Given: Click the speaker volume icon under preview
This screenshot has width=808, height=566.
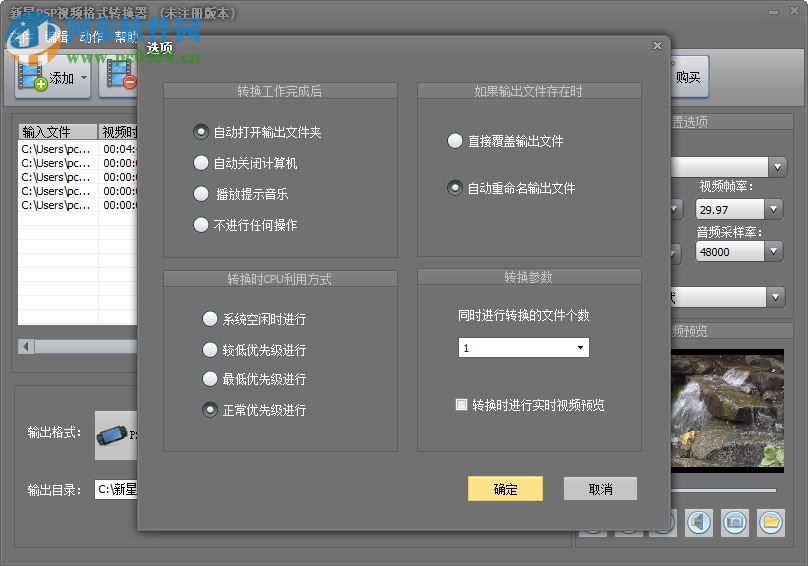Looking at the screenshot, I should tap(699, 521).
